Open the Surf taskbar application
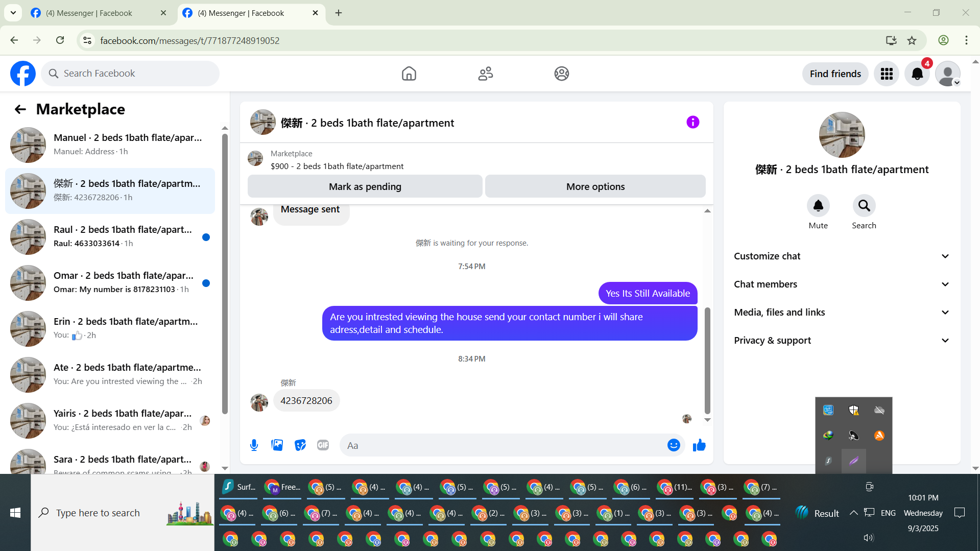Viewport: 980px width, 551px height. pyautogui.click(x=238, y=487)
